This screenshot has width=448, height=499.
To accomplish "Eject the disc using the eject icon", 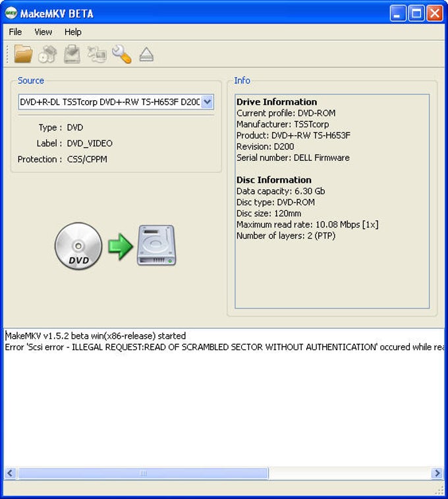I will pos(146,55).
